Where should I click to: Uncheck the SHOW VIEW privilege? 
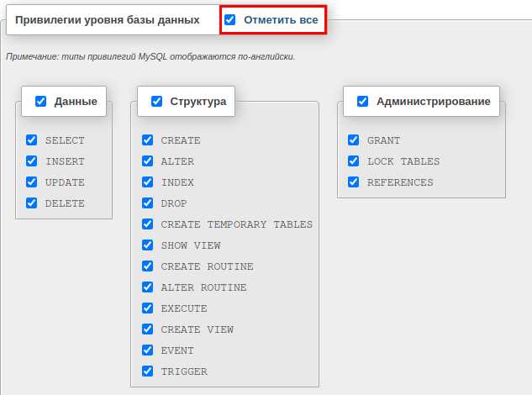tap(147, 245)
